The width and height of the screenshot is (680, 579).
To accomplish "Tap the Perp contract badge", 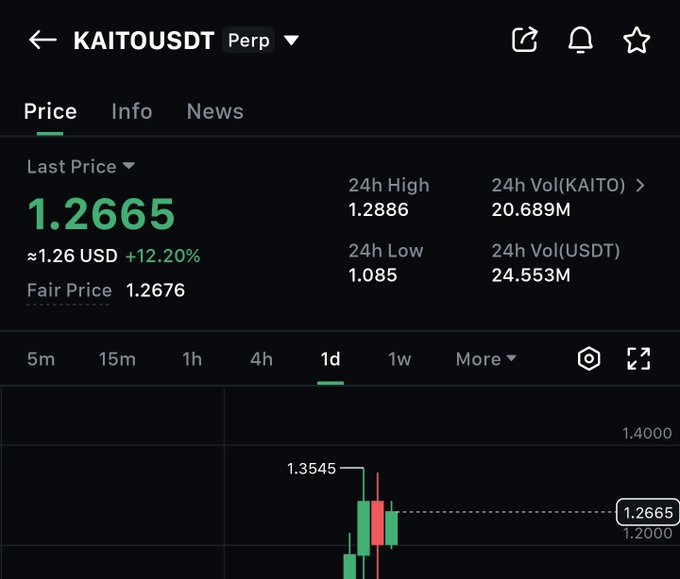I will [248, 40].
